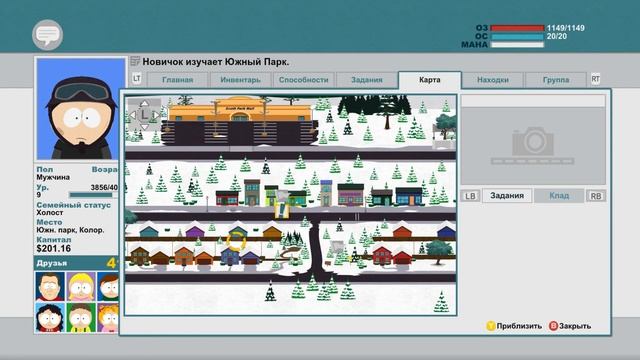Select the Клад sub-tab
The width and height of the screenshot is (640, 360).
[x=559, y=196]
